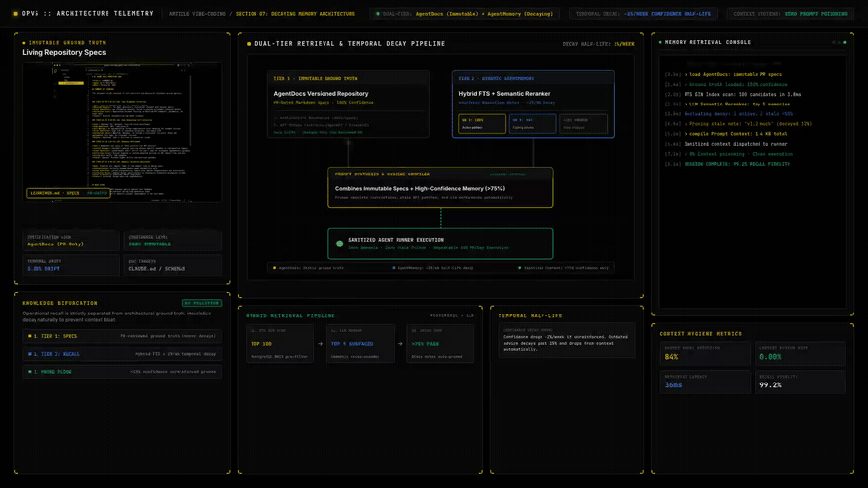
Task: Click the blue AgentMemory legend dot
Action: coord(394,268)
